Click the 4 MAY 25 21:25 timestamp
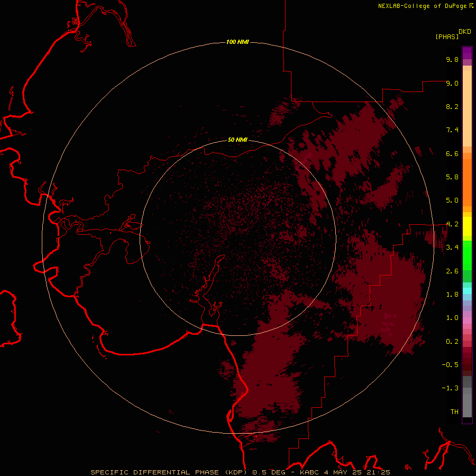476x476 pixels. [x=357, y=472]
